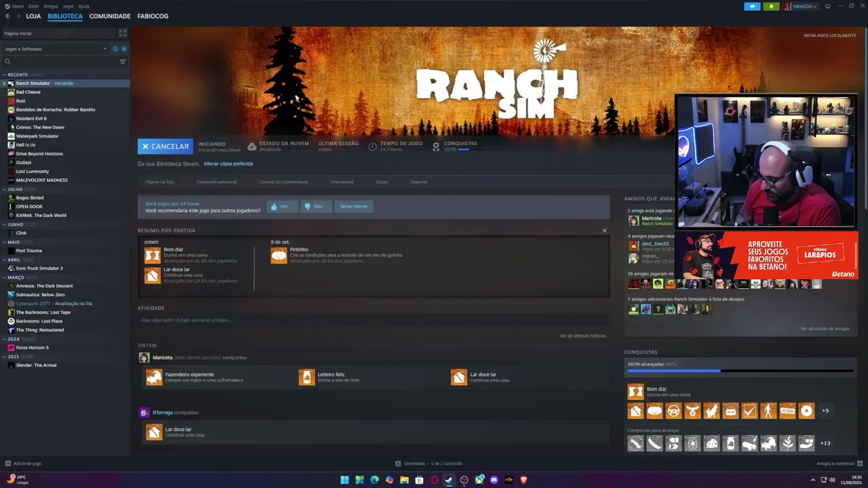
Task: Open the green notifications bell
Action: (x=771, y=6)
